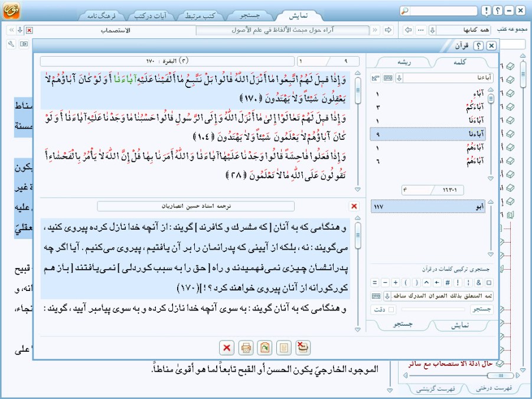Screen dimensions: 532x399
Task: Click the exclamation info icon at the top right
Action: [x=486, y=11]
